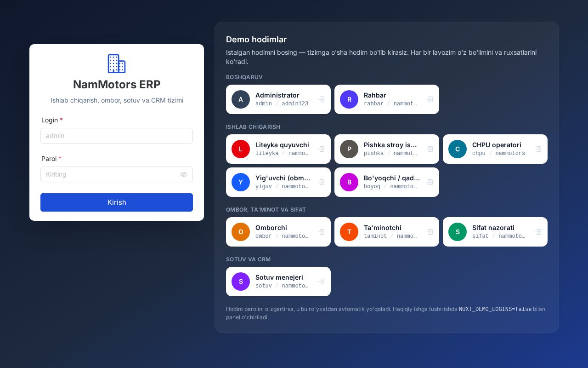Click the Ta'minotchi login arrow icon
The image size is (588, 368).
click(x=430, y=232)
